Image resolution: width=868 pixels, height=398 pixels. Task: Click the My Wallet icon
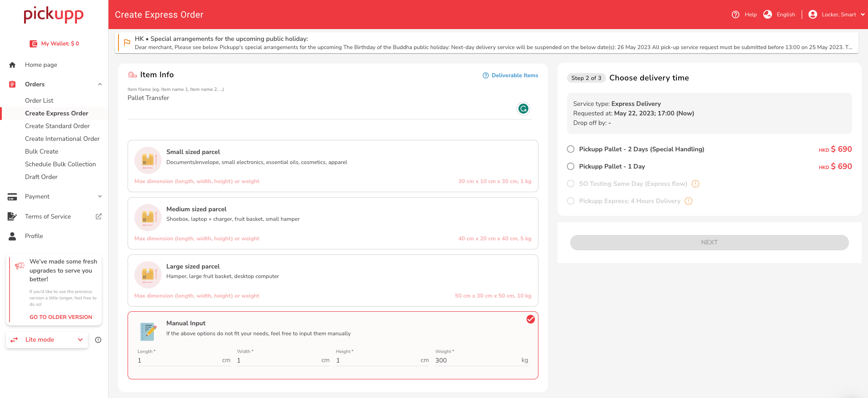click(x=34, y=44)
